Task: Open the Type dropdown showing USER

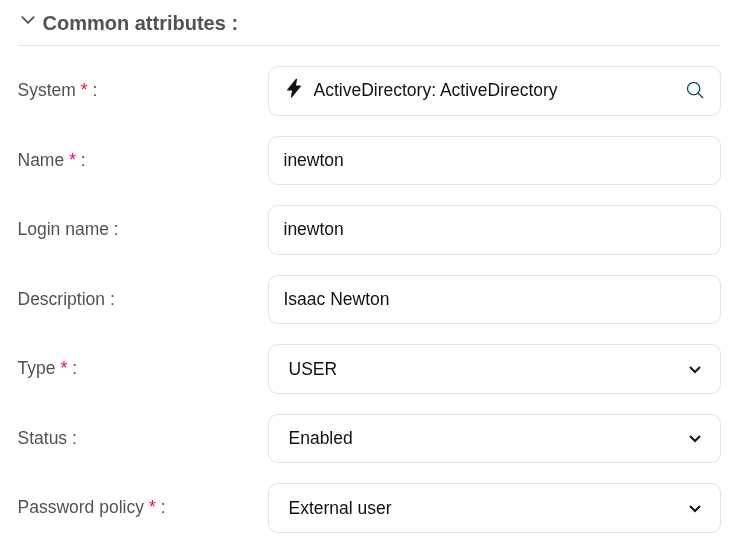Action: [480, 369]
